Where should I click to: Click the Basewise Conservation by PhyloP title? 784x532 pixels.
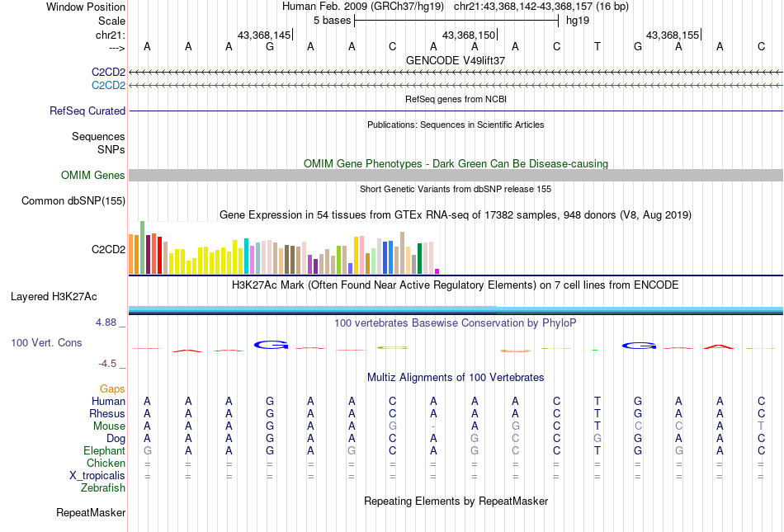click(456, 323)
